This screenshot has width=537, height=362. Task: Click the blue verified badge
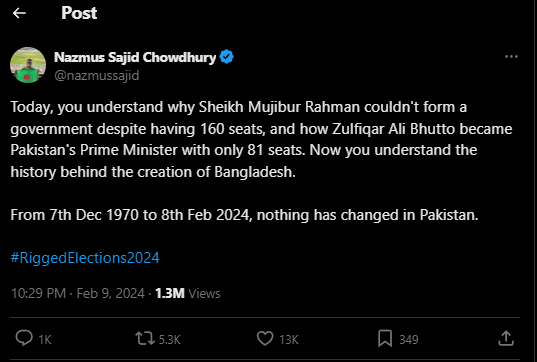click(x=227, y=57)
